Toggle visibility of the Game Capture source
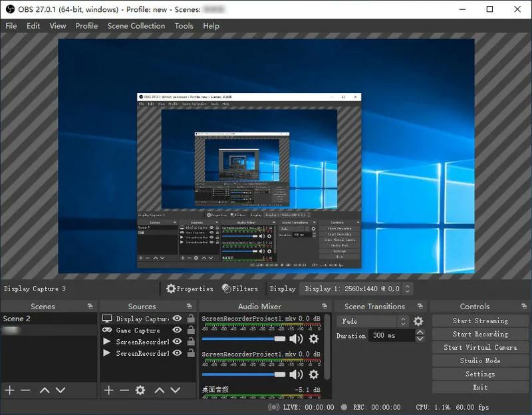532x415 pixels. 176,330
